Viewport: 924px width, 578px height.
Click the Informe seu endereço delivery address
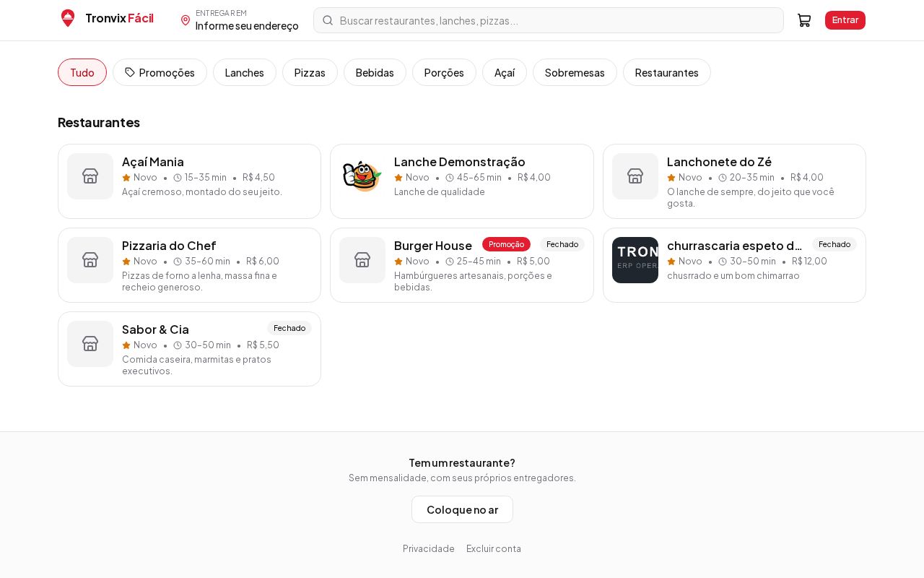point(247,26)
